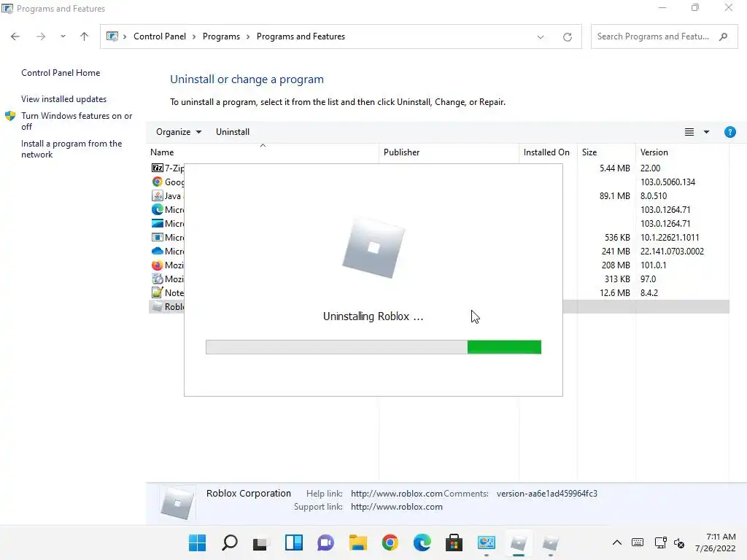This screenshot has width=747, height=560.
Task: Open the touch keyboard tray icon
Action: click(638, 542)
